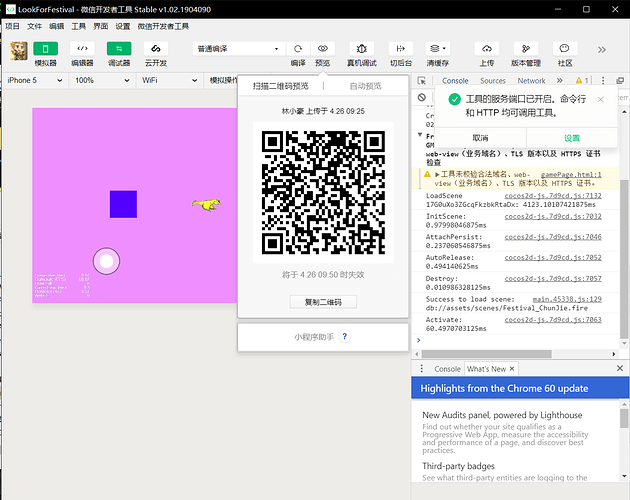Open the WiFi network type dropdown
This screenshot has height=500, width=630.
[170, 80]
